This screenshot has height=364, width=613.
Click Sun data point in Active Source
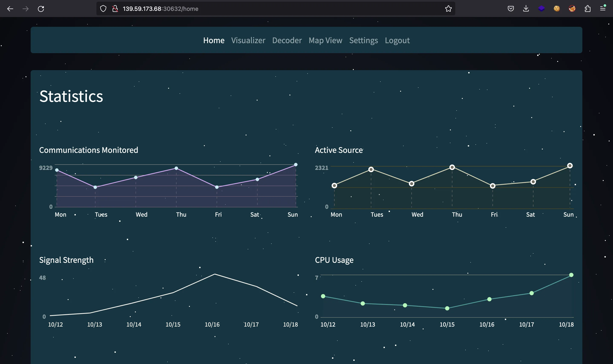coord(570,166)
